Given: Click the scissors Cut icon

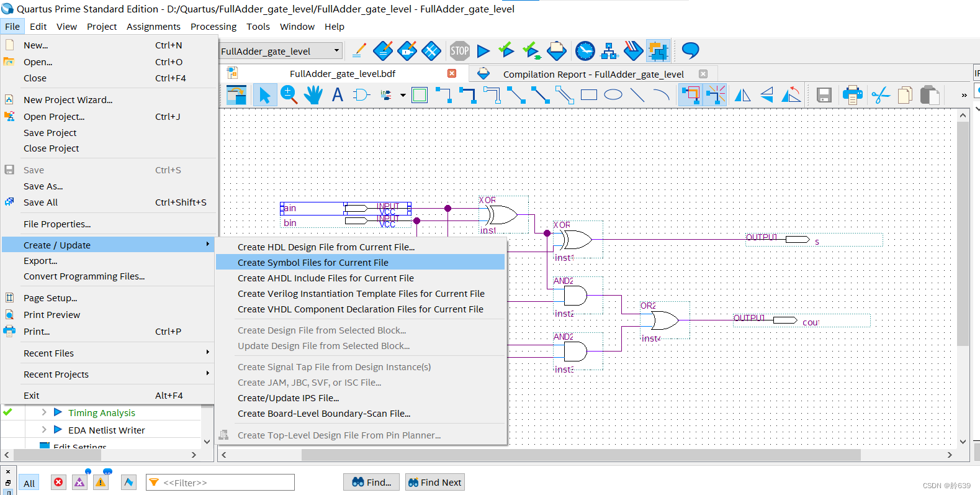Looking at the screenshot, I should coord(880,95).
